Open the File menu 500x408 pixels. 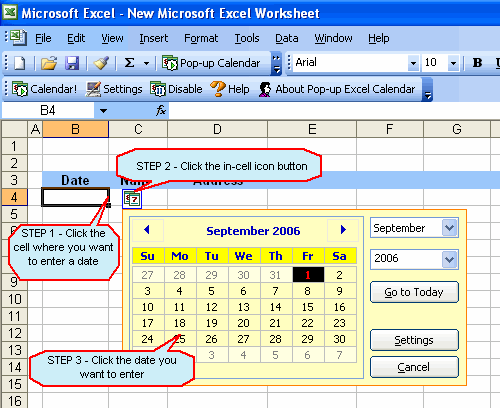(x=43, y=38)
